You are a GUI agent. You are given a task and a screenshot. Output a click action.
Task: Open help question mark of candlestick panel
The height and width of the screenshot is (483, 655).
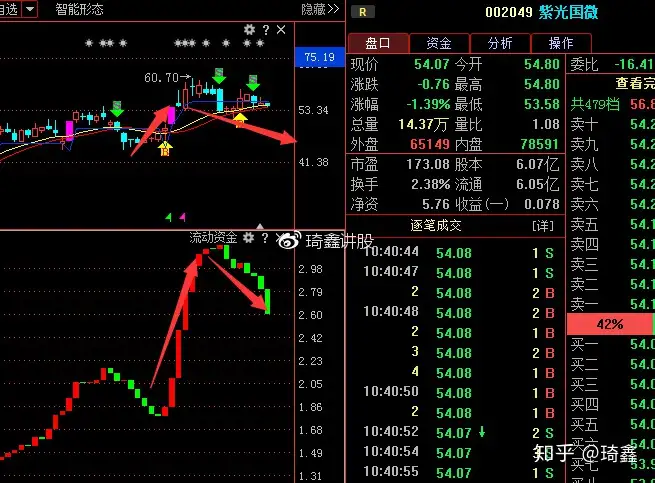(266, 30)
